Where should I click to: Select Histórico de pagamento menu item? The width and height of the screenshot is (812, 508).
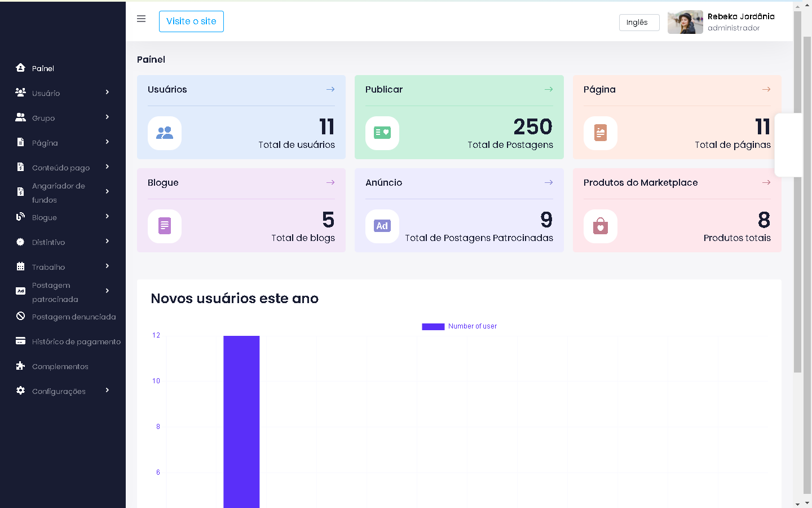[x=76, y=341]
